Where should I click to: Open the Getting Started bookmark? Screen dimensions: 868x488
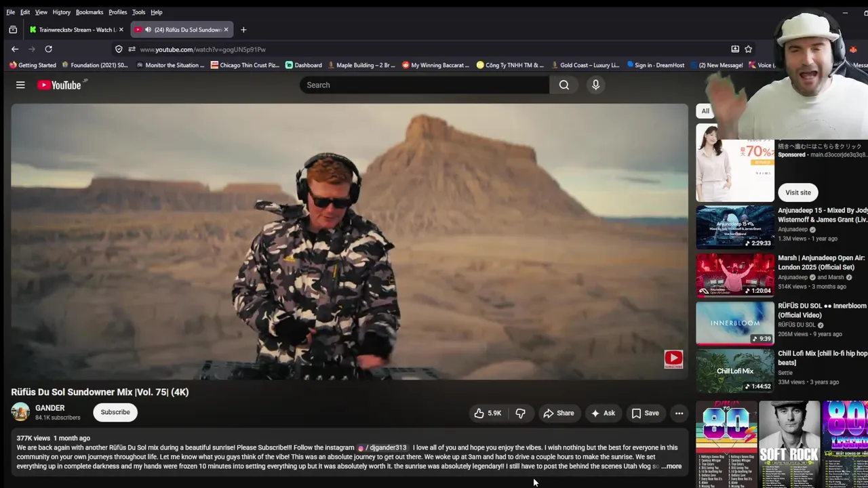(x=33, y=65)
